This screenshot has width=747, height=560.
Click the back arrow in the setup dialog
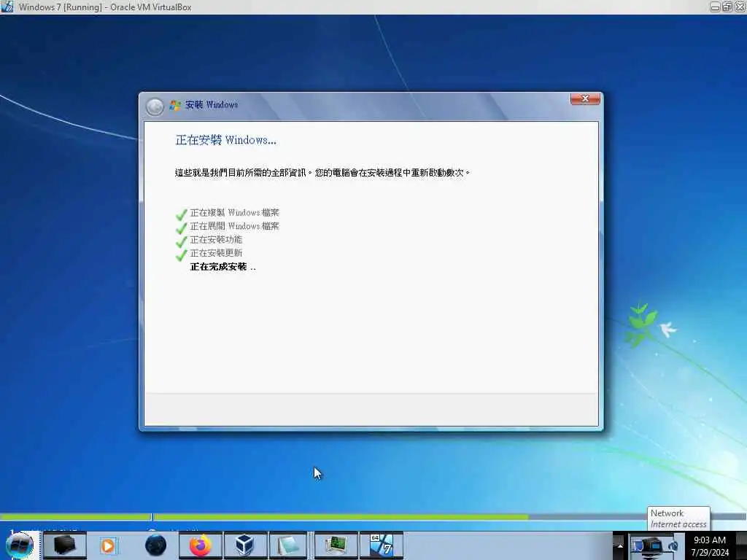pyautogui.click(x=155, y=106)
